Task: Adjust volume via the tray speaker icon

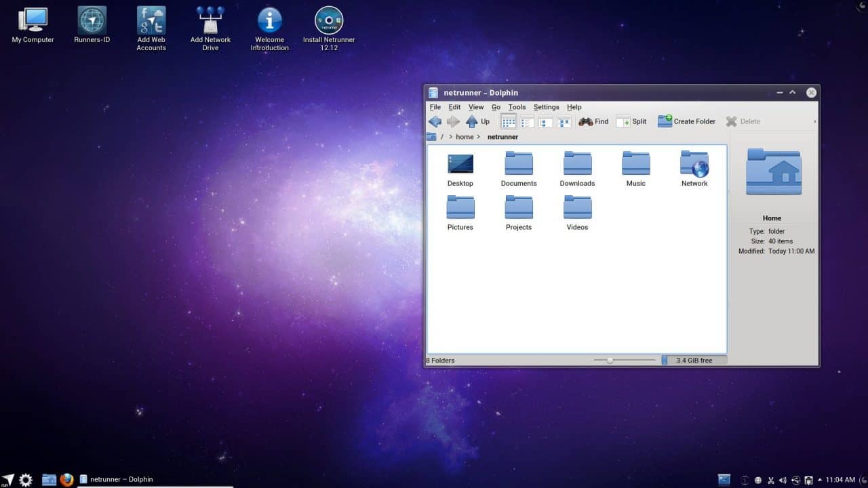Action: pos(783,480)
